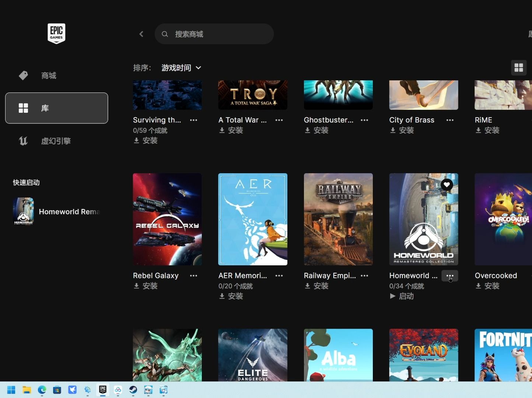Screen dimensions: 532x398
Task: Go back with the left arrow
Action: [x=141, y=34]
